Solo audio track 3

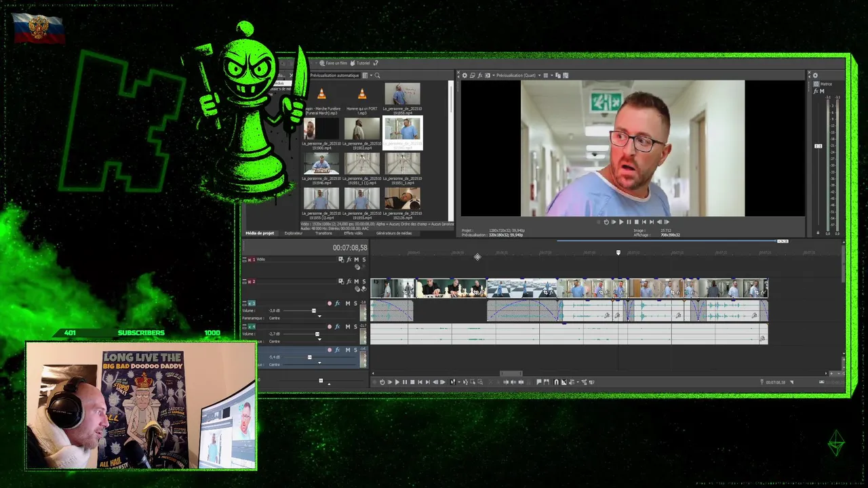pos(355,303)
